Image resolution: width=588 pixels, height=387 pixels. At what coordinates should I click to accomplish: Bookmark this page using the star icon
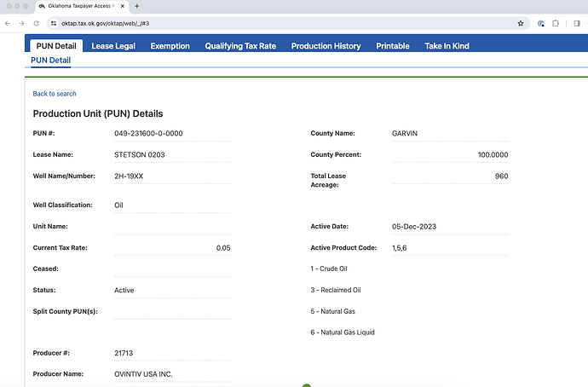(520, 23)
